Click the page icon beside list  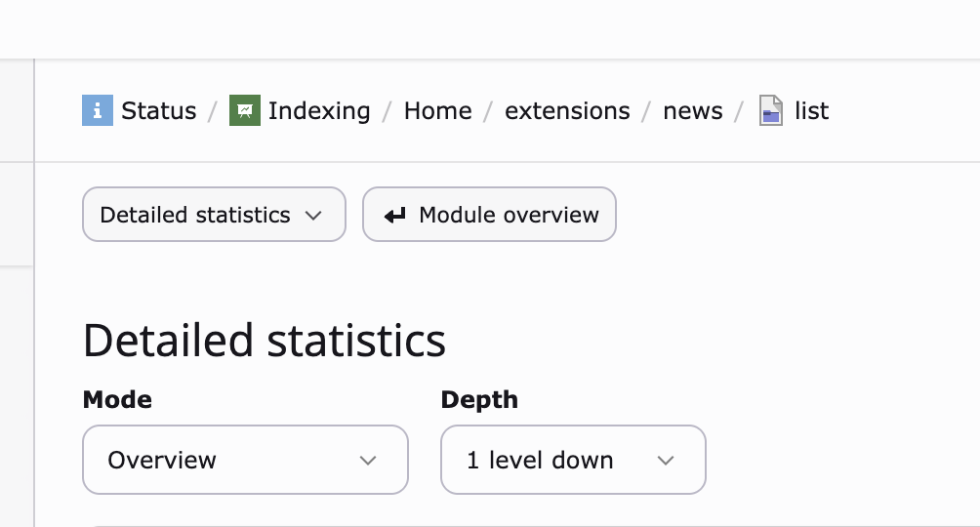[771, 111]
